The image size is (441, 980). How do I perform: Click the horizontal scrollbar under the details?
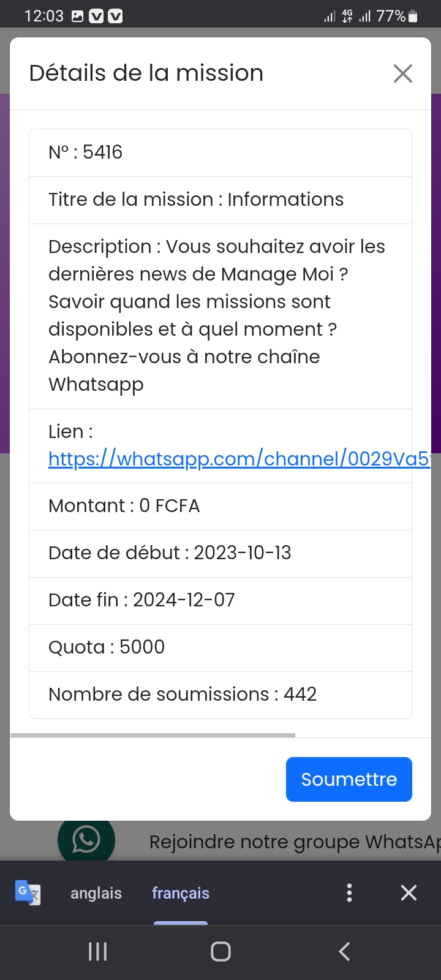153,735
